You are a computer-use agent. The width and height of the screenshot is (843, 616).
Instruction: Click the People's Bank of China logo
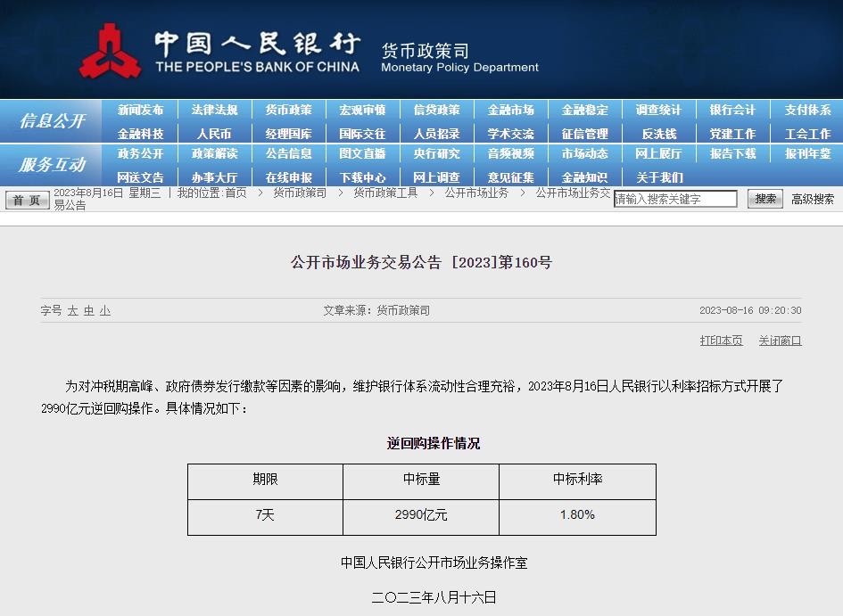pos(110,51)
